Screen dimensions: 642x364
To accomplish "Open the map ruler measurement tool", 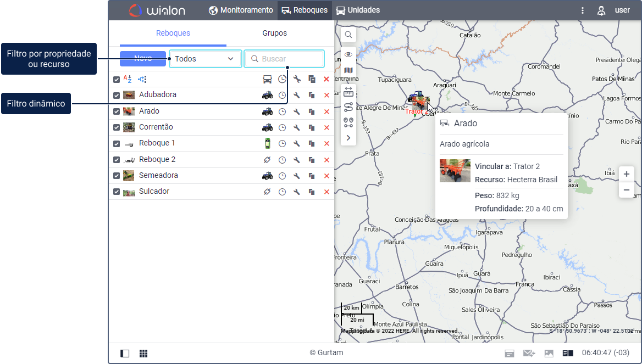I will 348,91.
